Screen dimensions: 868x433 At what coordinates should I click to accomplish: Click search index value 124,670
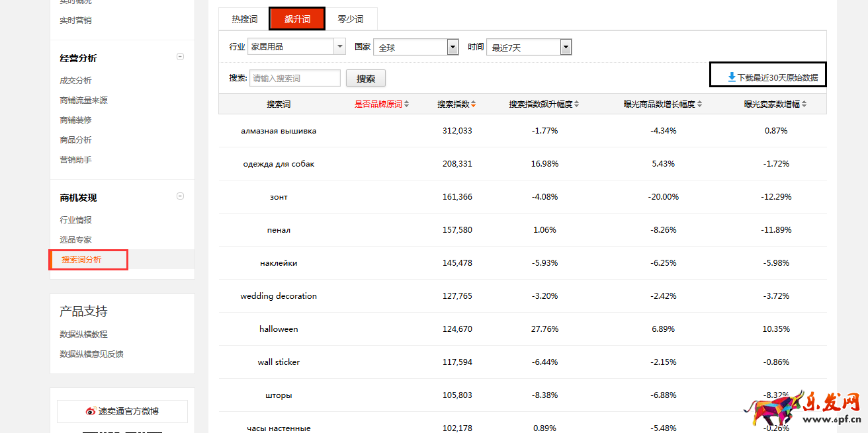[457, 329]
